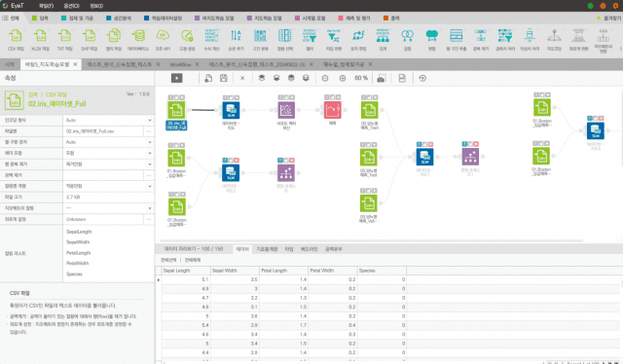Save the workflow with the disk icon
623x364 pixels.
pos(224,78)
